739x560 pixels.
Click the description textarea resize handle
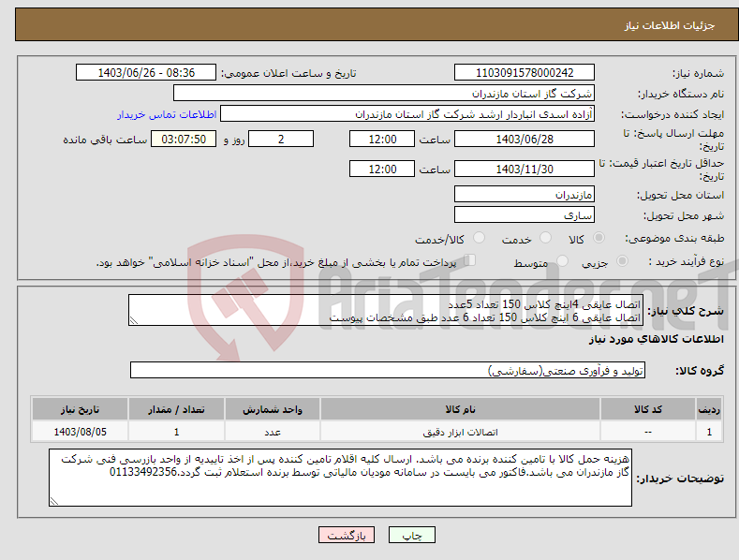[134, 320]
